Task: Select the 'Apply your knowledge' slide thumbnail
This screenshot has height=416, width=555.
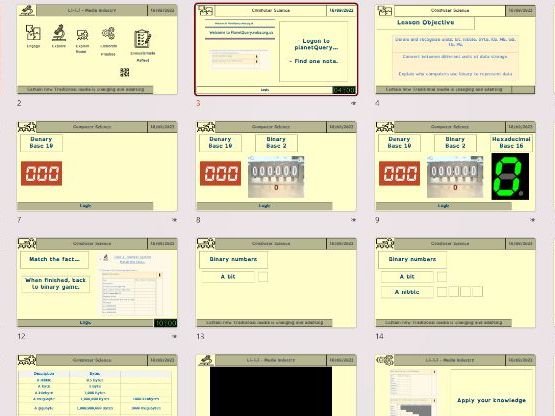Action: (x=455, y=385)
